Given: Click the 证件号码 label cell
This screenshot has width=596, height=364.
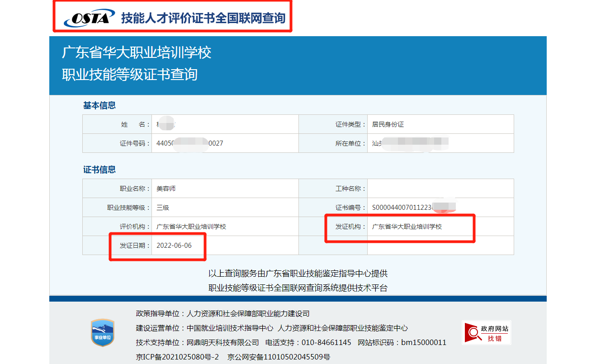Looking at the screenshot, I should 117,143.
